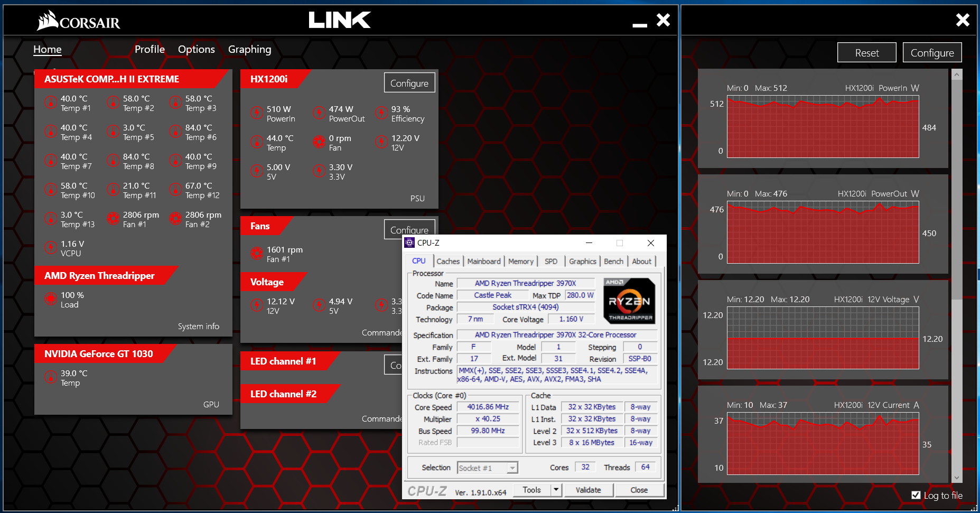Click the System info link
The width and height of the screenshot is (980, 513).
pos(199,327)
